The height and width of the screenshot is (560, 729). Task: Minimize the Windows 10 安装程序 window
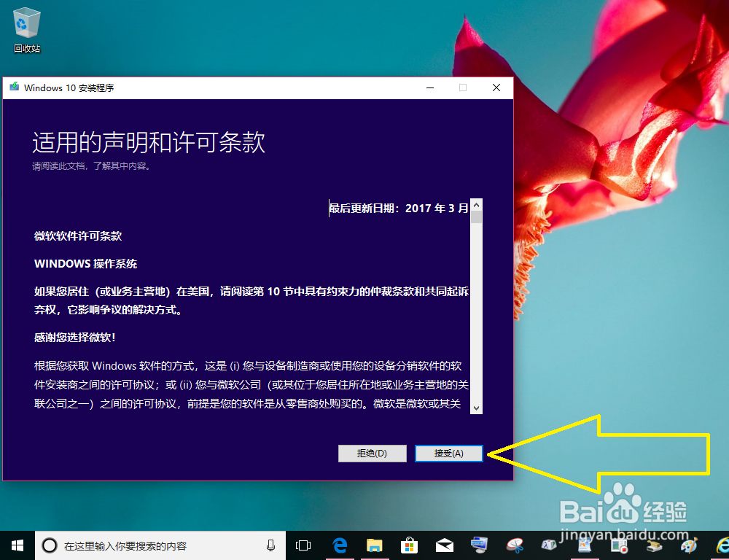click(x=429, y=87)
